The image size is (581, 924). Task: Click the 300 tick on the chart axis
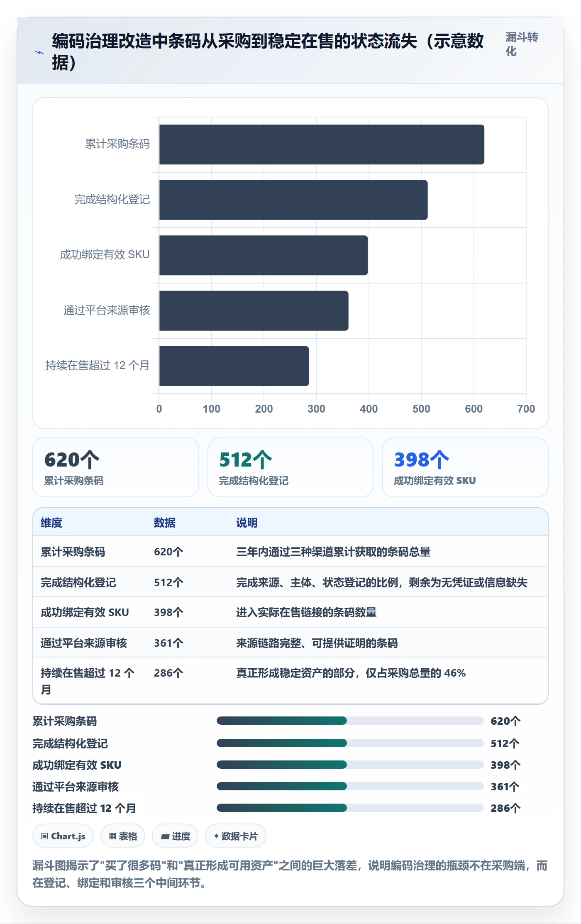(x=316, y=409)
